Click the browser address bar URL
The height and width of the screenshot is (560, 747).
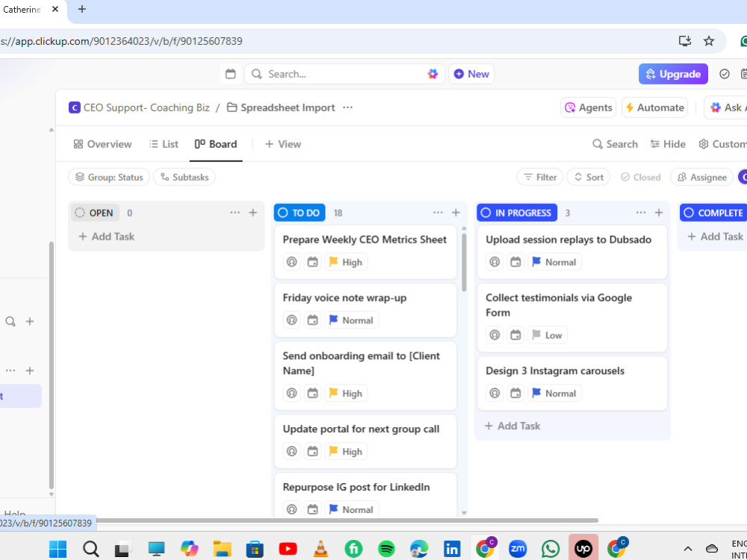point(121,41)
